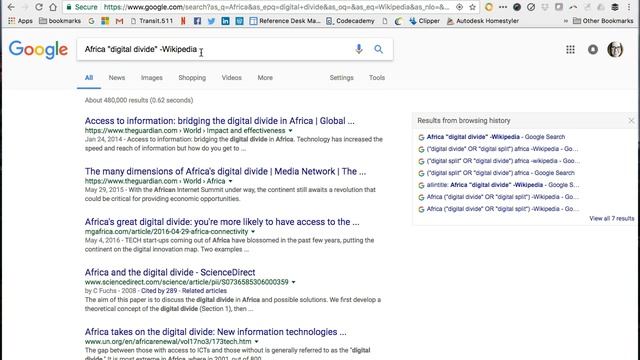
Task: Open the More search category menu
Action: click(265, 78)
